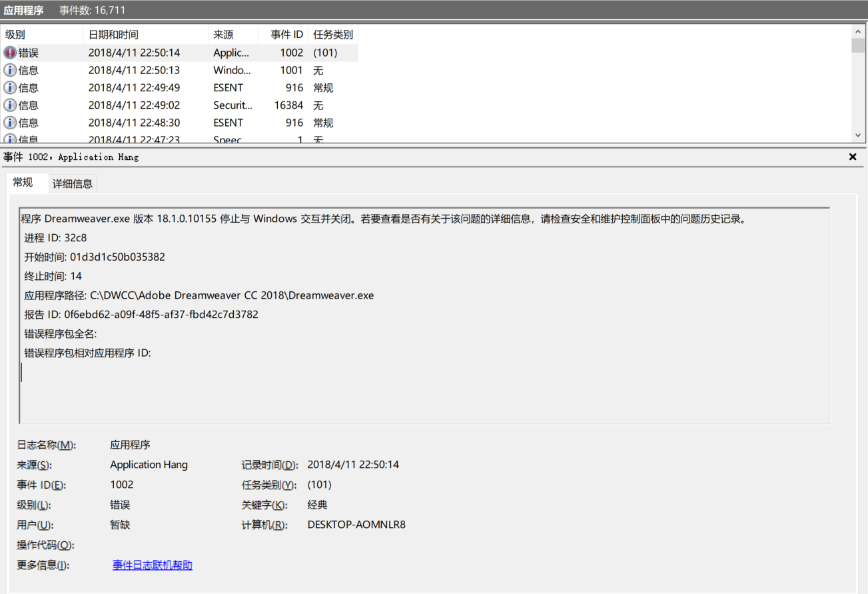
Task: Open the 事件日志联机帮助 link
Action: coord(153,565)
